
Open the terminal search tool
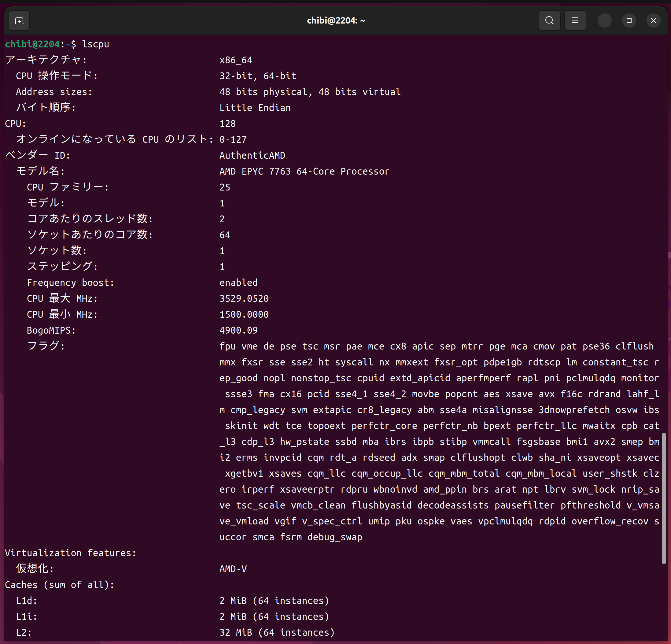pyautogui.click(x=549, y=21)
